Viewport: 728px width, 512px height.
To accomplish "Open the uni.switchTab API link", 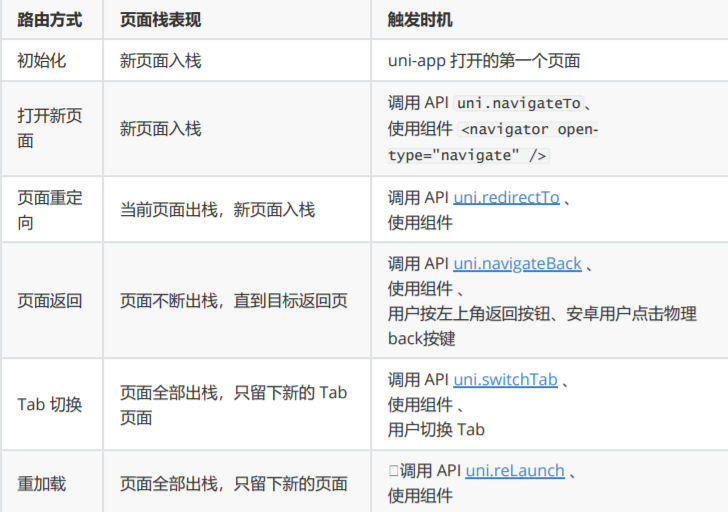I will coord(505,380).
